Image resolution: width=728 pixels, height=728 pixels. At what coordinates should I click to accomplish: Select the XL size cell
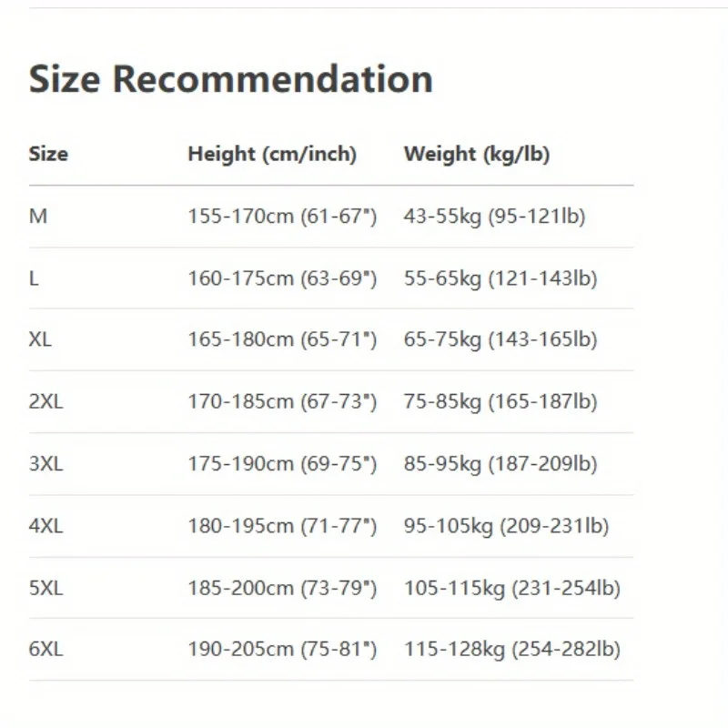point(40,339)
